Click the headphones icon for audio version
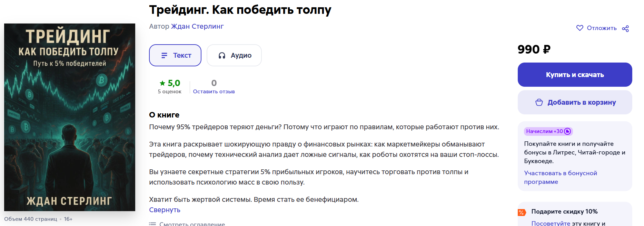 click(222, 55)
